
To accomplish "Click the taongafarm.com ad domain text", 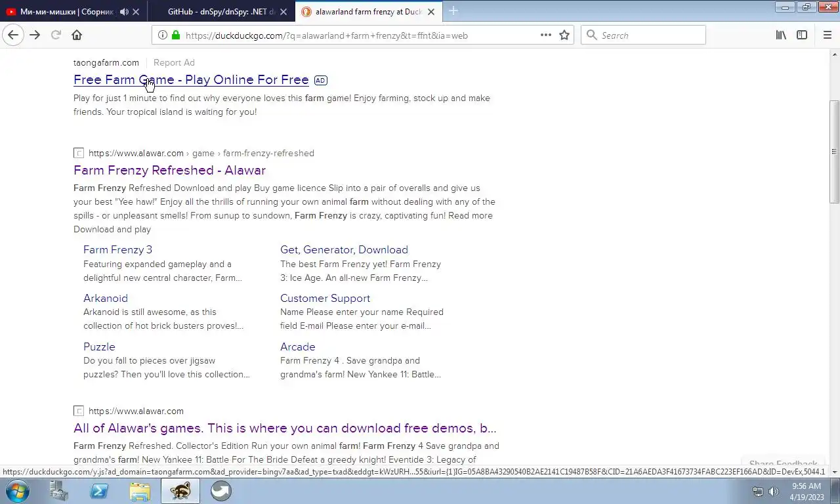I will click(x=106, y=62).
